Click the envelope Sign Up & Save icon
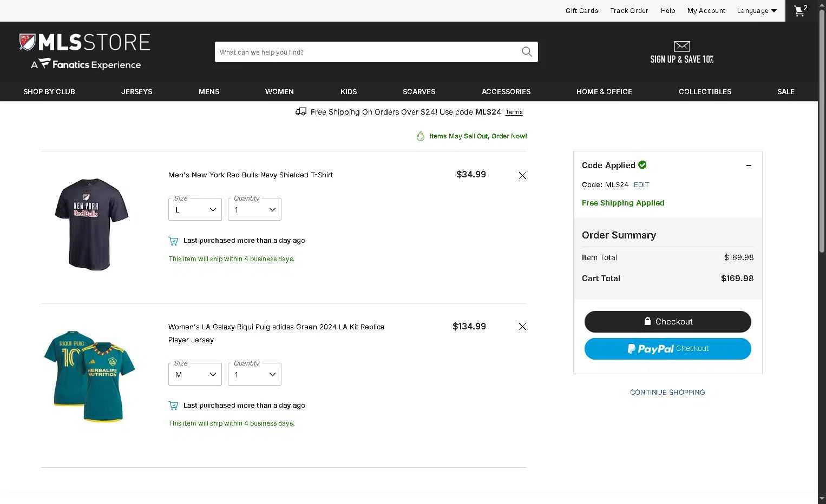The image size is (826, 504). tap(681, 47)
